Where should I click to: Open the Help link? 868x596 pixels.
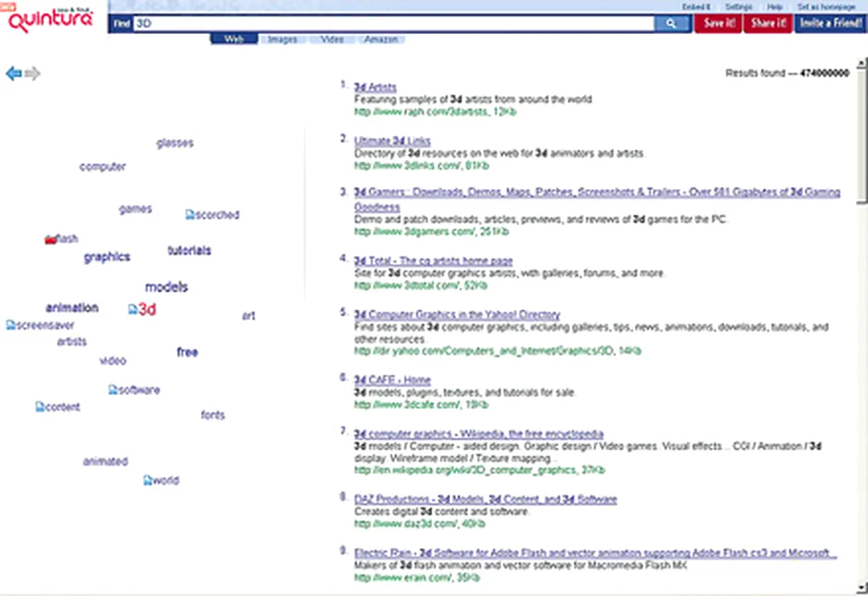(x=774, y=7)
